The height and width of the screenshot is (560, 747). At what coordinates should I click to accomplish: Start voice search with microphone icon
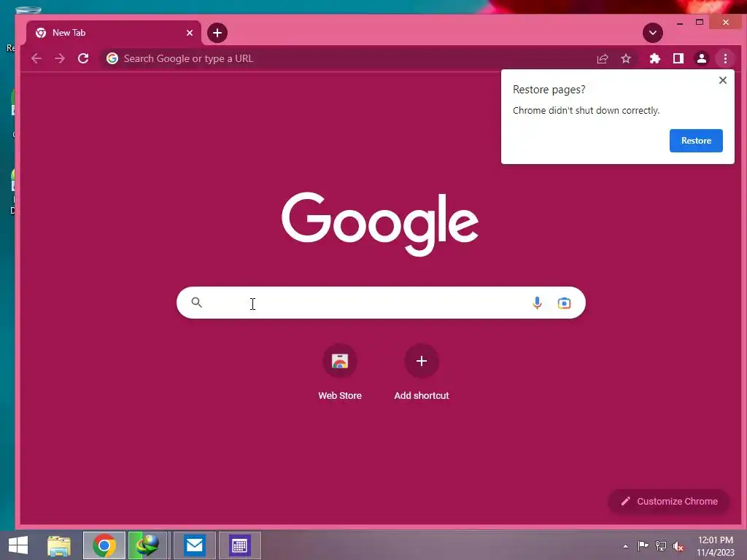coord(537,303)
